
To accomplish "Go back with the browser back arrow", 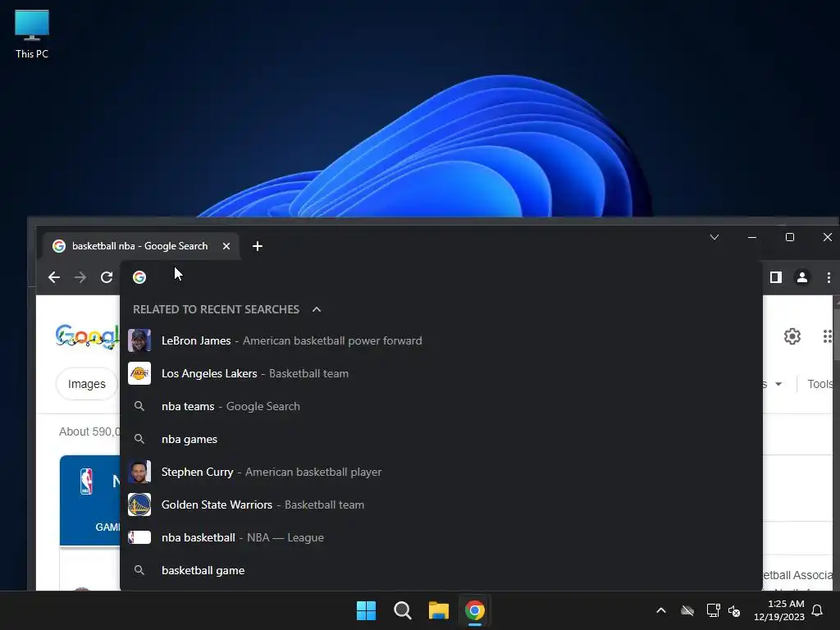I will pyautogui.click(x=54, y=277).
